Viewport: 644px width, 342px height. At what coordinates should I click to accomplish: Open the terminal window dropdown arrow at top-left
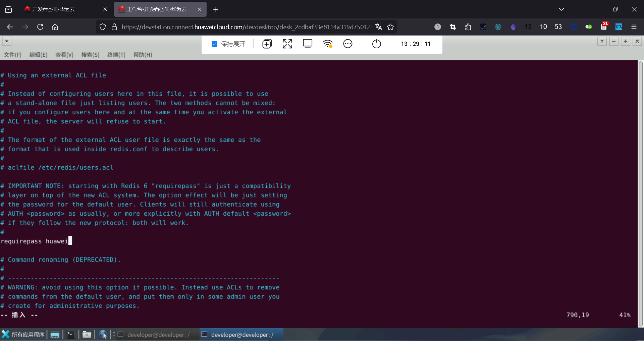coord(7,42)
